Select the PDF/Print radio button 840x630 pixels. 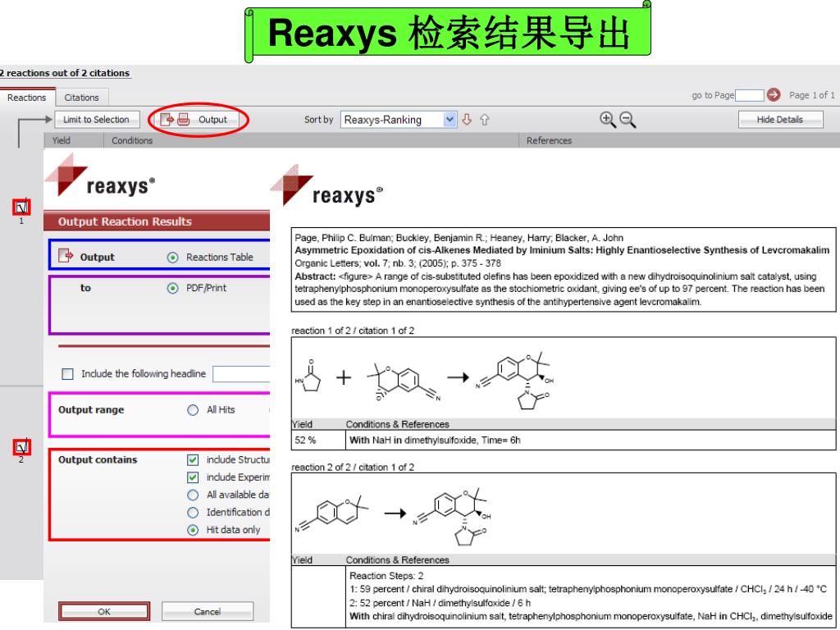172,288
